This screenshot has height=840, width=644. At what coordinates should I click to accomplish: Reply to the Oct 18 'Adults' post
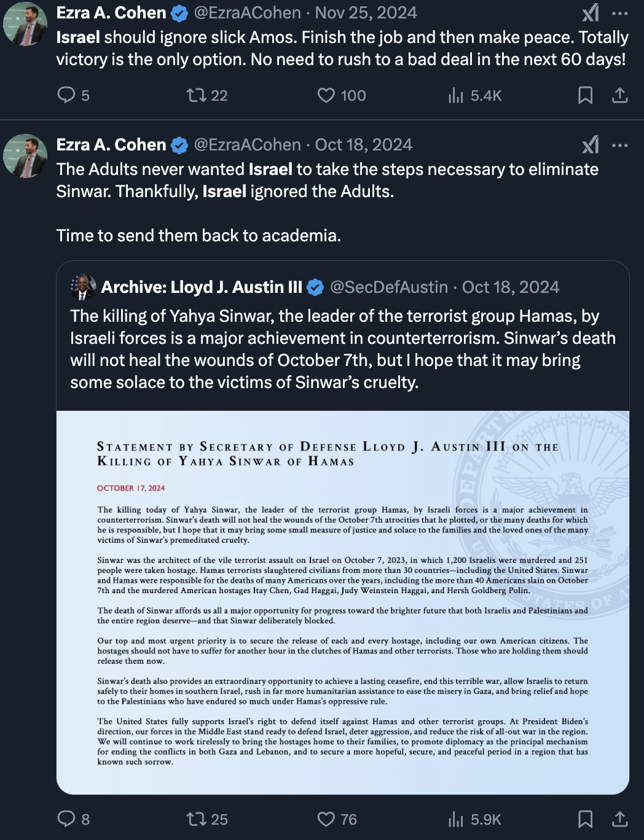[66, 819]
